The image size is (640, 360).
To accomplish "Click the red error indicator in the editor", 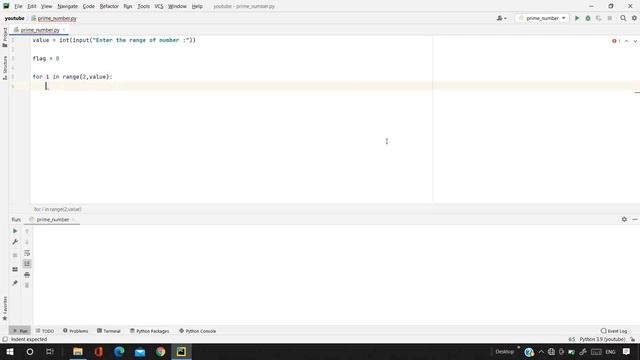I will click(616, 41).
